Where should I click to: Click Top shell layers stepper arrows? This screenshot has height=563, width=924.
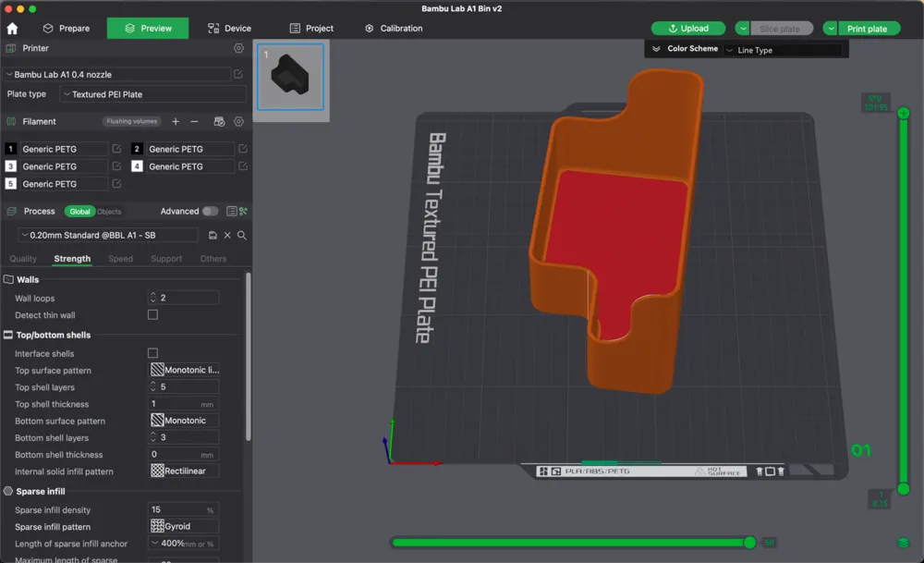click(152, 386)
